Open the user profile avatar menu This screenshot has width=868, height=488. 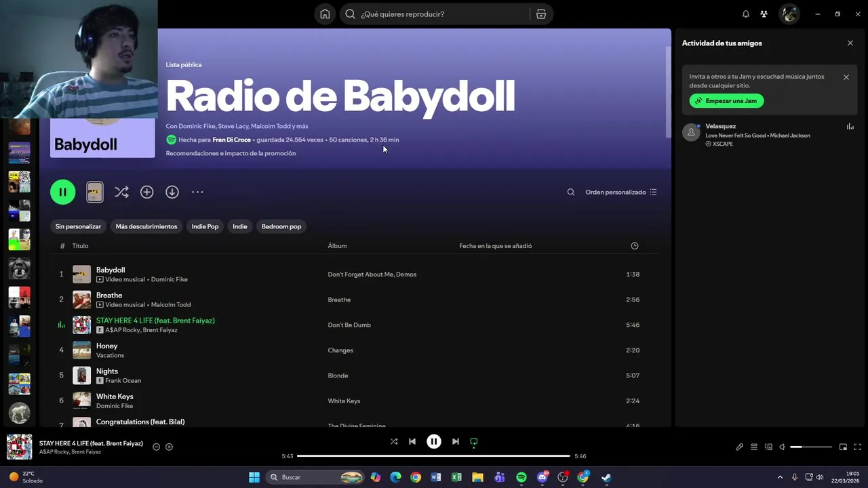(789, 14)
